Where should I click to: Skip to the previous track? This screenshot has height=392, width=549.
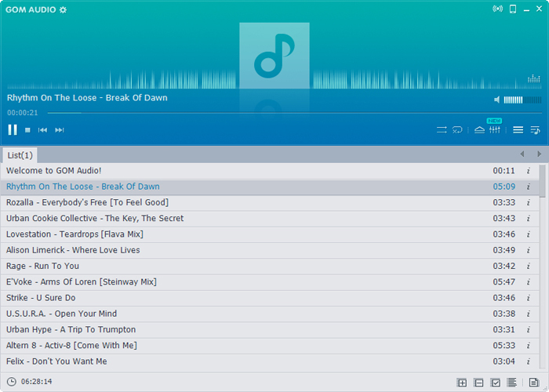(x=42, y=130)
